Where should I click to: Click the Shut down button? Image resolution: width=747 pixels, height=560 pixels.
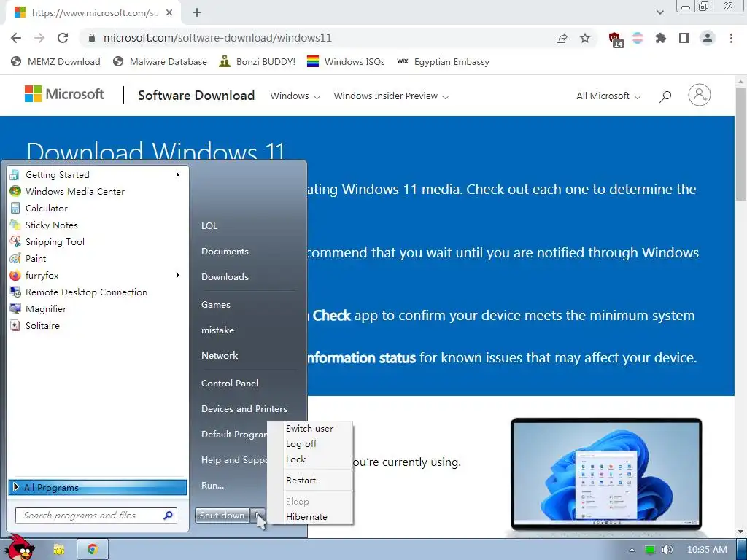pos(222,516)
